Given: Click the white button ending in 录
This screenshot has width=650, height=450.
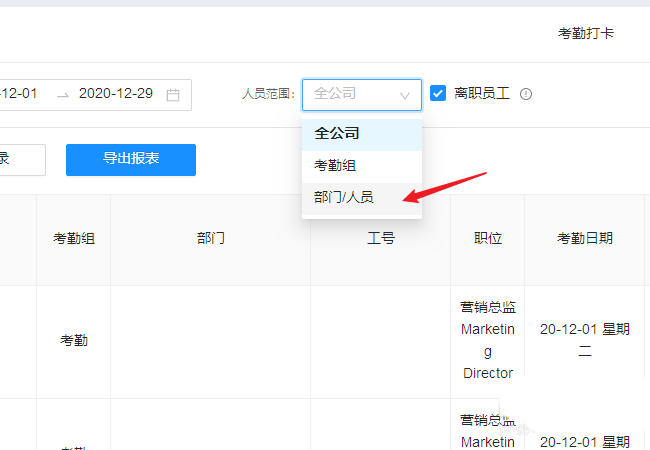Looking at the screenshot, I should [x=20, y=159].
